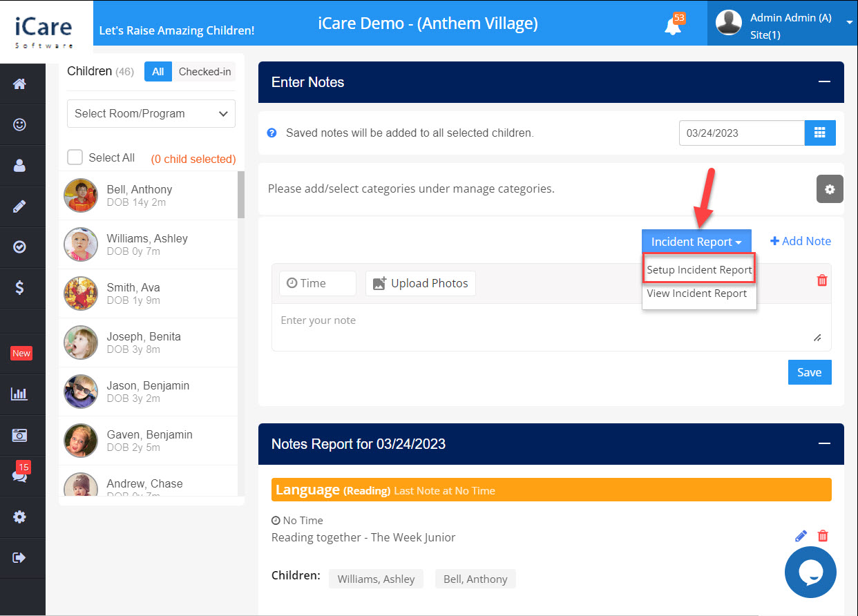858x616 pixels.
Task: Click the Enter your note text area
Action: (551, 327)
